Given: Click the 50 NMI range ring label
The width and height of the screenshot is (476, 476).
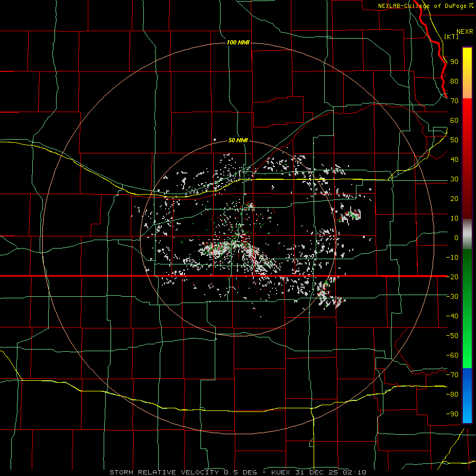Looking at the screenshot, I should click(238, 141).
